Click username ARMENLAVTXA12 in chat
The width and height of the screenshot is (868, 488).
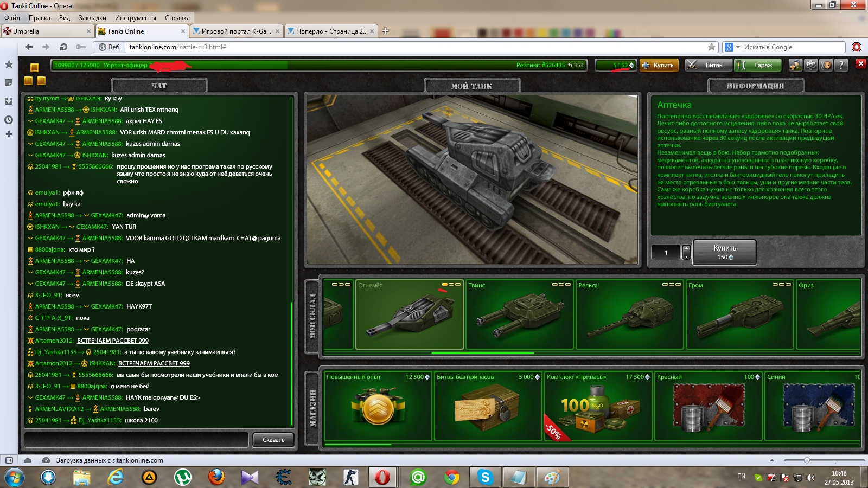[x=59, y=409]
